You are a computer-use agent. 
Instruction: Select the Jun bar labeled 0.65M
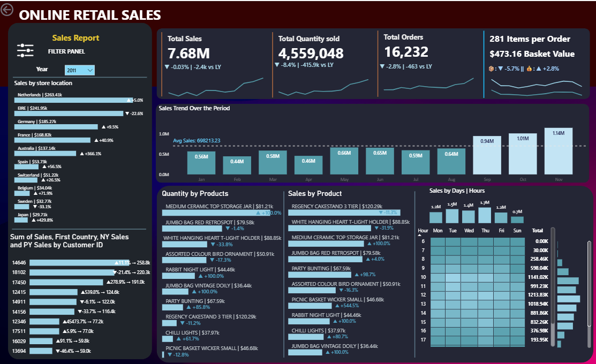380,161
